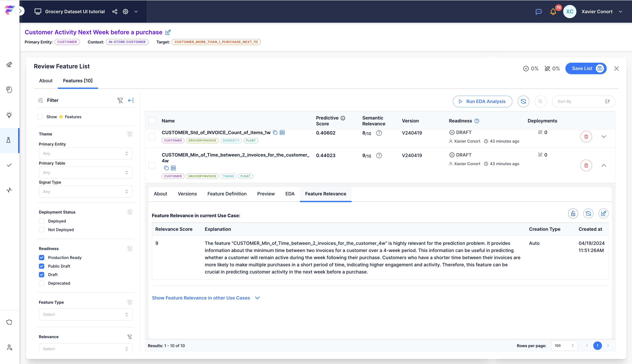Switch to the About tab of feature list
The image size is (632, 364).
[46, 81]
